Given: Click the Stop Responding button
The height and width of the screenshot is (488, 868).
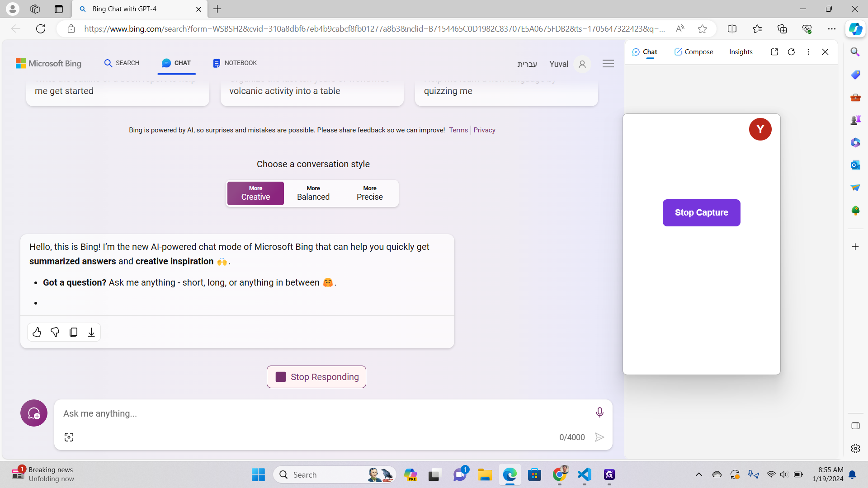Looking at the screenshot, I should coord(316,377).
